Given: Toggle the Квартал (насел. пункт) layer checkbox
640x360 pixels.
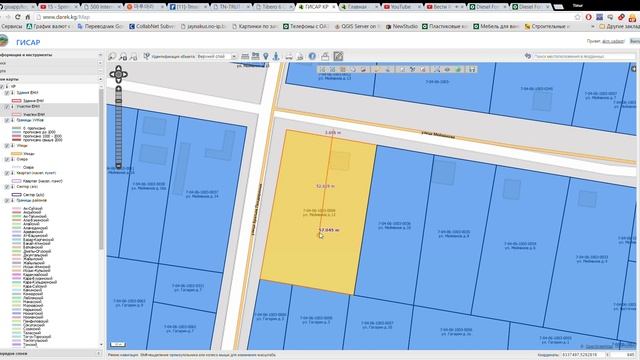Looking at the screenshot, I should [7, 173].
